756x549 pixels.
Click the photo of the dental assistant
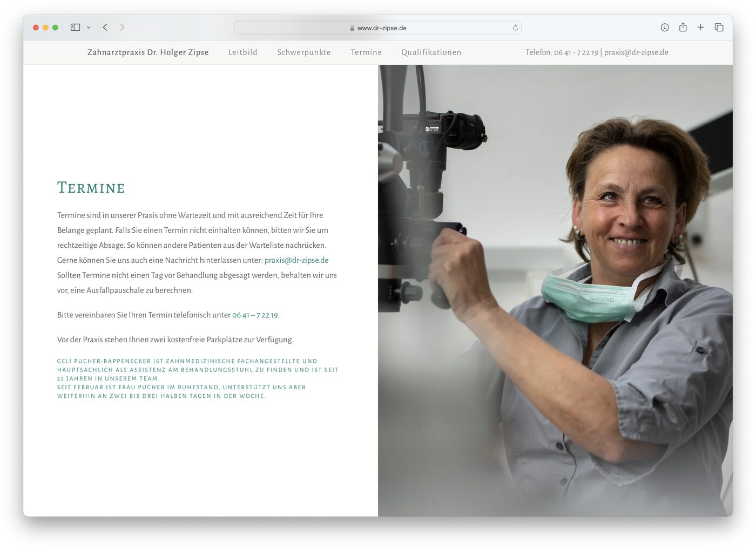[x=555, y=290]
